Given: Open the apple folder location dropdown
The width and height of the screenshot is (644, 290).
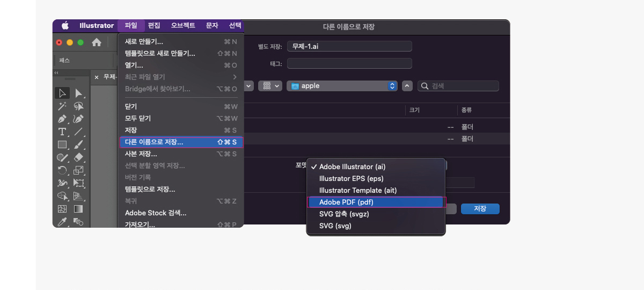Looking at the screenshot, I should coord(342,86).
